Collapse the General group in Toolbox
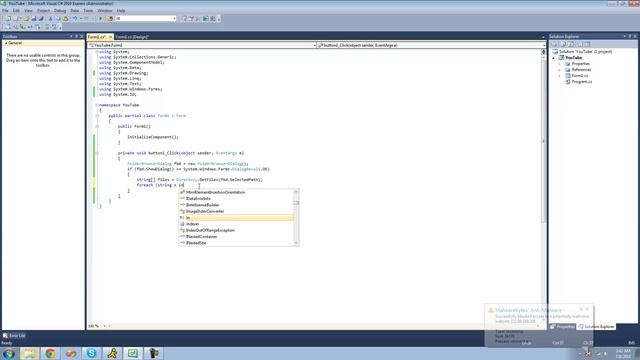The width and height of the screenshot is (640, 360). coord(6,43)
